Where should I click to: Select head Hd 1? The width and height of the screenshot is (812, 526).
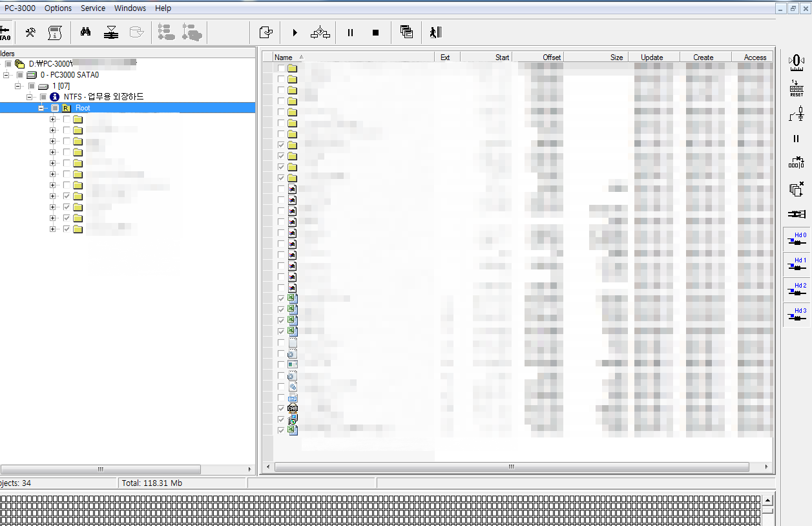[x=796, y=264]
